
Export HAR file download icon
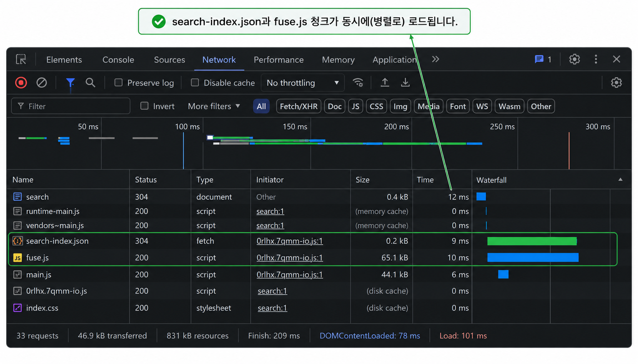pos(405,83)
